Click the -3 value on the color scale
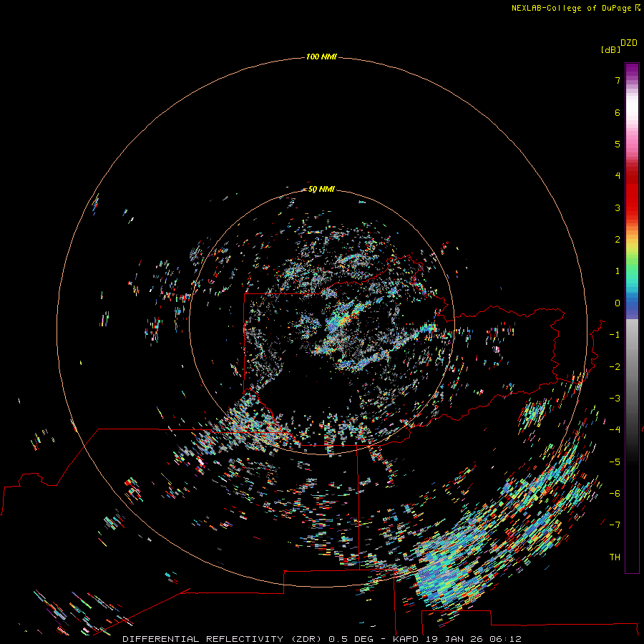This screenshot has width=644, height=644. point(615,399)
